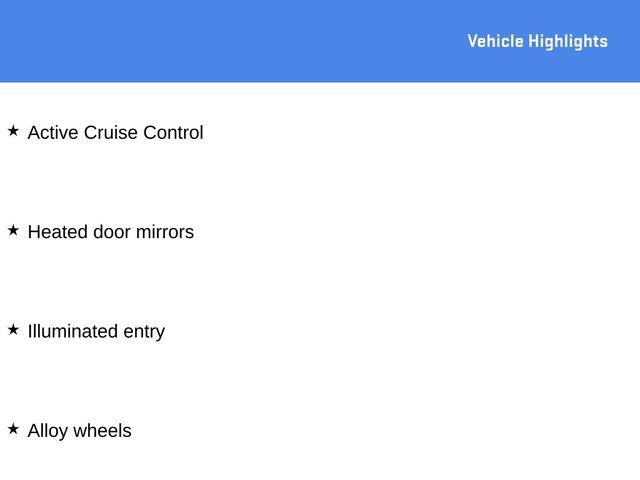Select the star bullet before Illuminated entry

[x=13, y=329]
